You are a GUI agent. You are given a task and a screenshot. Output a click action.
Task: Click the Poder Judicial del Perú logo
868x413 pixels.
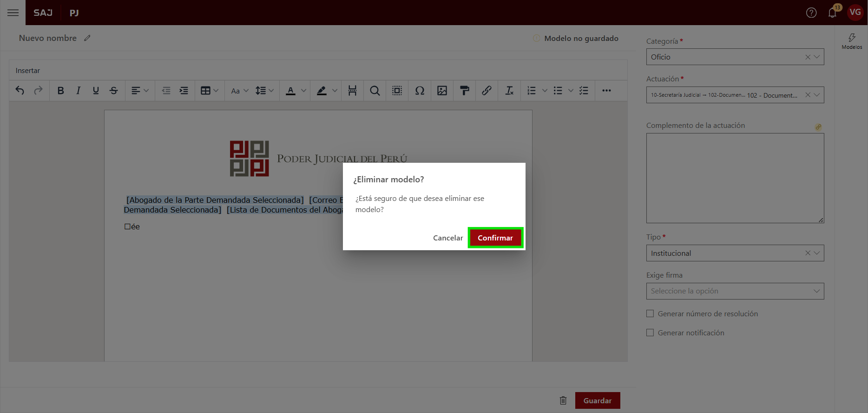(x=318, y=159)
